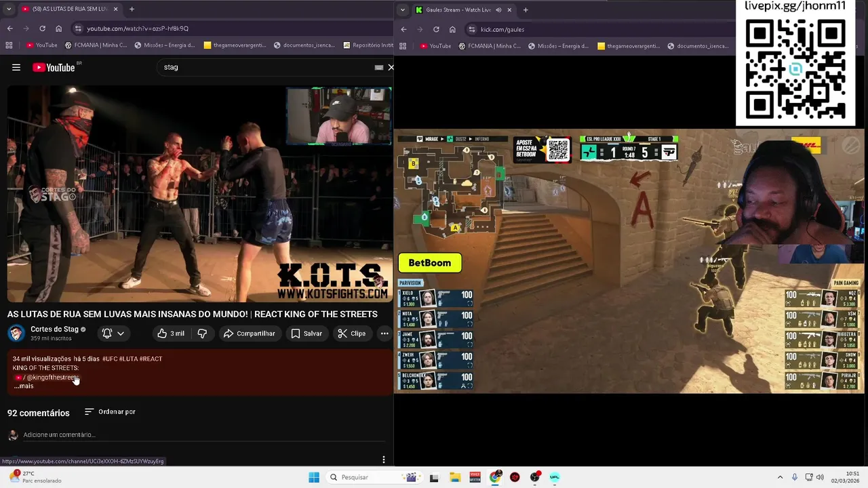The image size is (868, 488).
Task: Click the Compartilhar share button
Action: click(x=250, y=333)
